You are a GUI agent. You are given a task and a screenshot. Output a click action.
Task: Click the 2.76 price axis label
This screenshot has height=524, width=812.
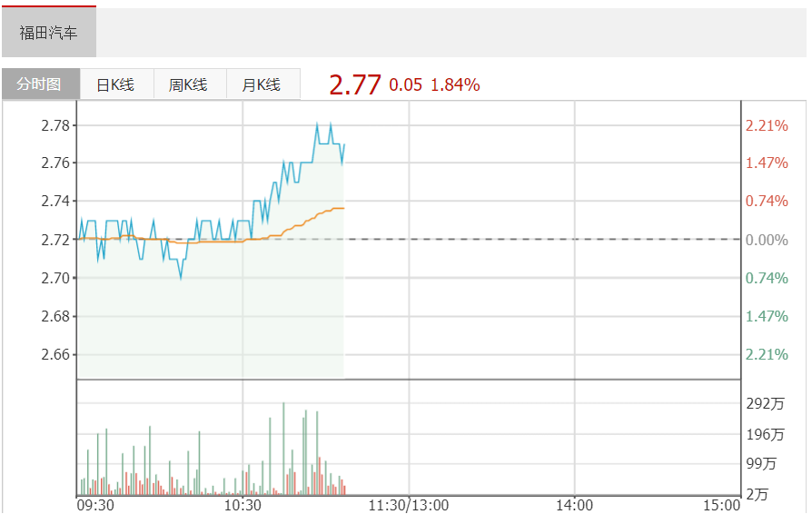pos(55,163)
